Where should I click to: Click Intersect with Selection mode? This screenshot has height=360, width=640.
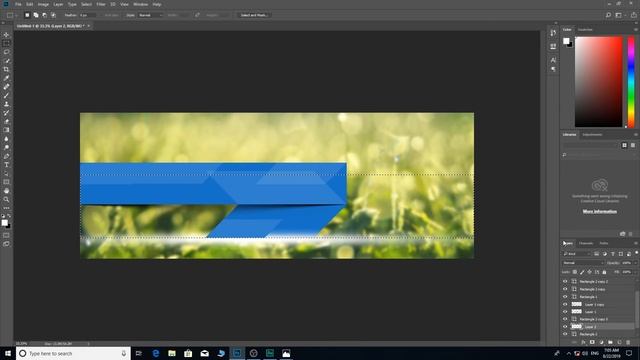tap(53, 15)
